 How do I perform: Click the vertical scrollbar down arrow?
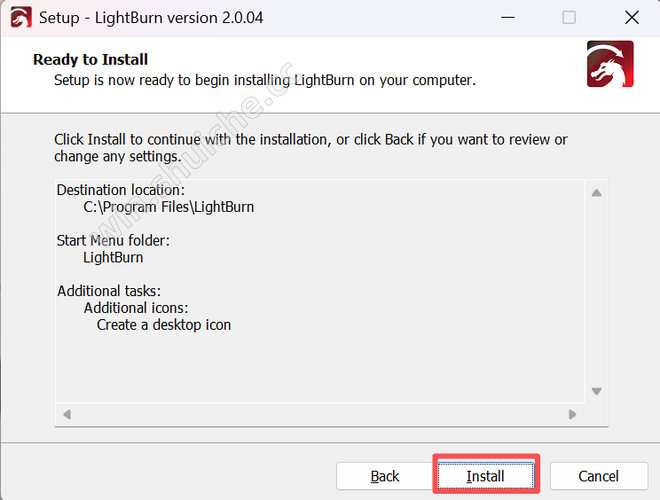pyautogui.click(x=596, y=391)
